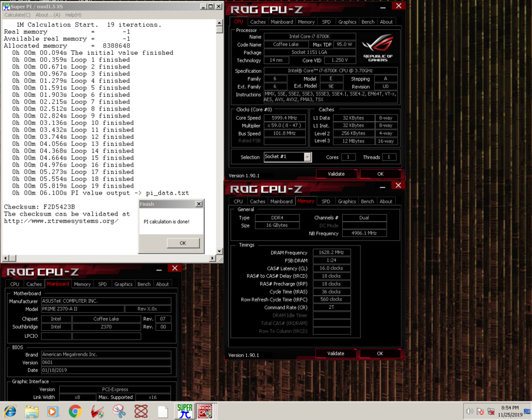This screenshot has width=532, height=420.
Task: Expand the Socket #1 selection dropdown
Action: tap(307, 157)
